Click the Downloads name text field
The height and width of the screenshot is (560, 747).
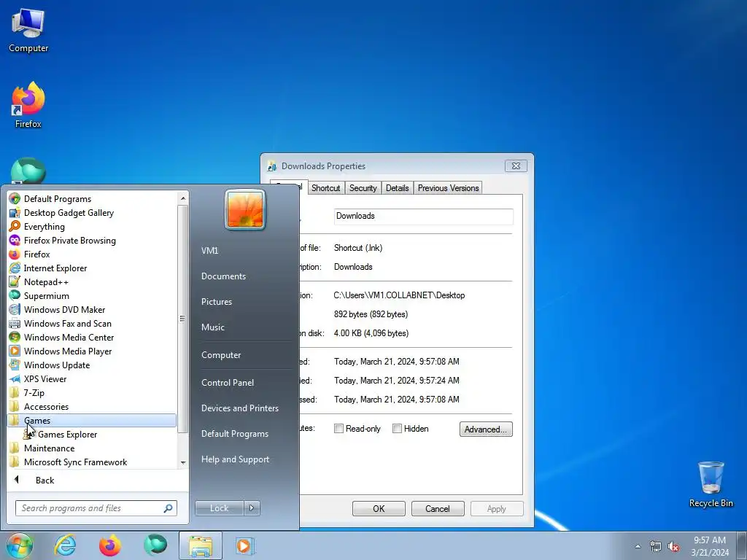(424, 216)
